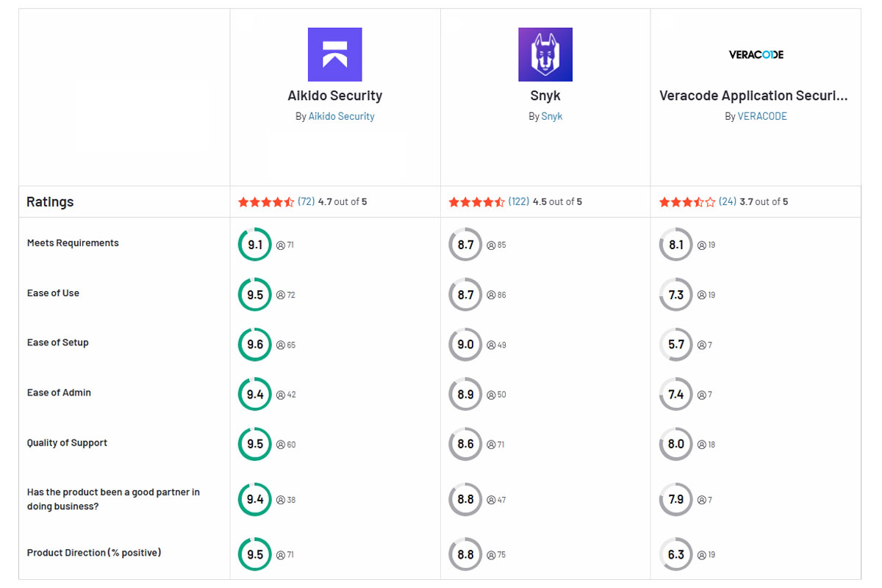Viewport: 882px width, 588px height.
Task: Click the Ease of Setup row label
Action: pyautogui.click(x=58, y=343)
